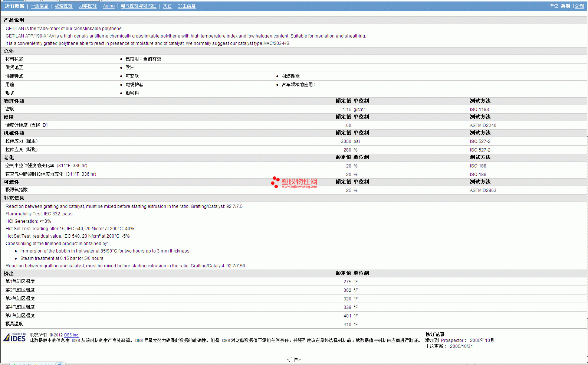Viewport: 588px width, 365px height.
Task: Select the tensile stress value 3050
Action: pyautogui.click(x=346, y=141)
